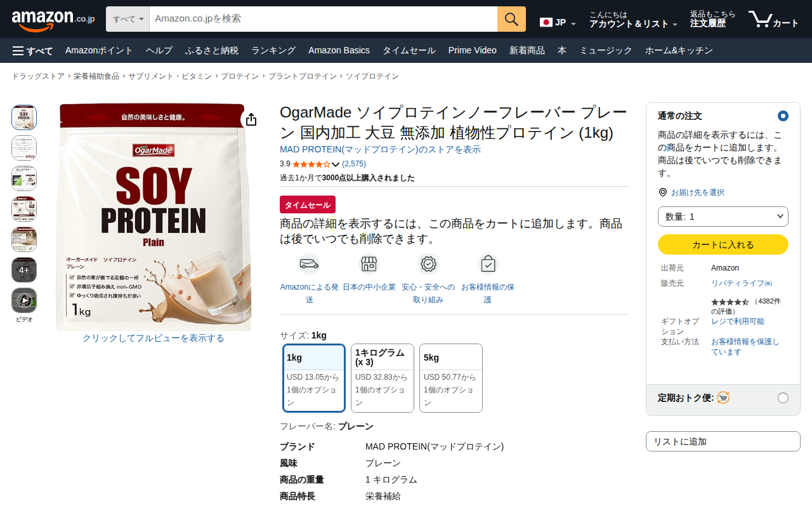Click the seller star rating in buy box
Screen dimensions: 812x508
pyautogui.click(x=730, y=302)
